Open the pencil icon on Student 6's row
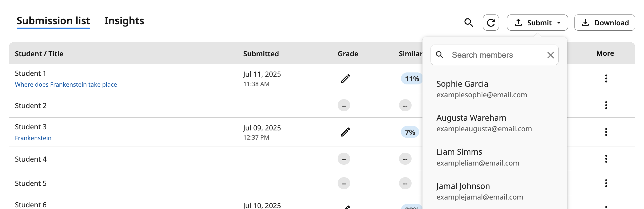 347,207
